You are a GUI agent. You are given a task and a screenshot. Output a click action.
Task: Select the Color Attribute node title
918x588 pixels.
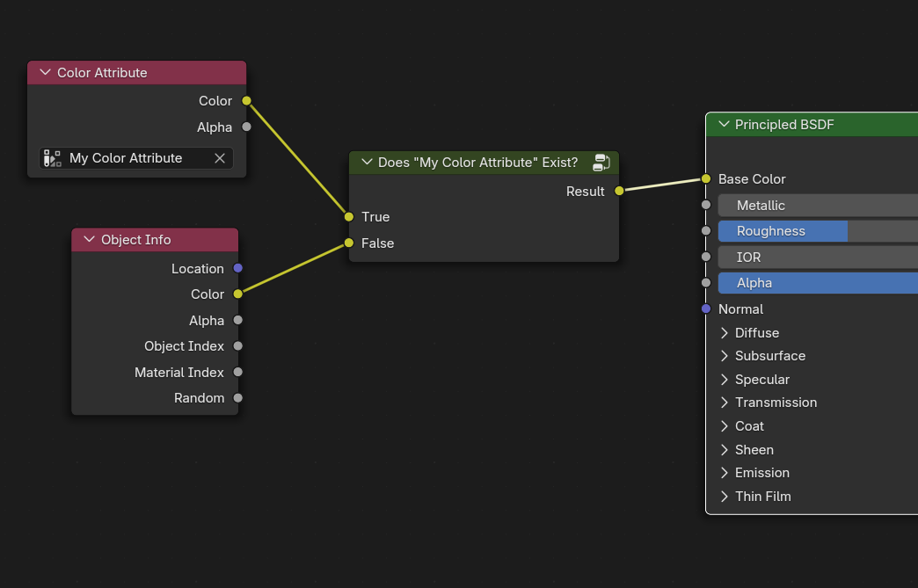click(x=102, y=73)
